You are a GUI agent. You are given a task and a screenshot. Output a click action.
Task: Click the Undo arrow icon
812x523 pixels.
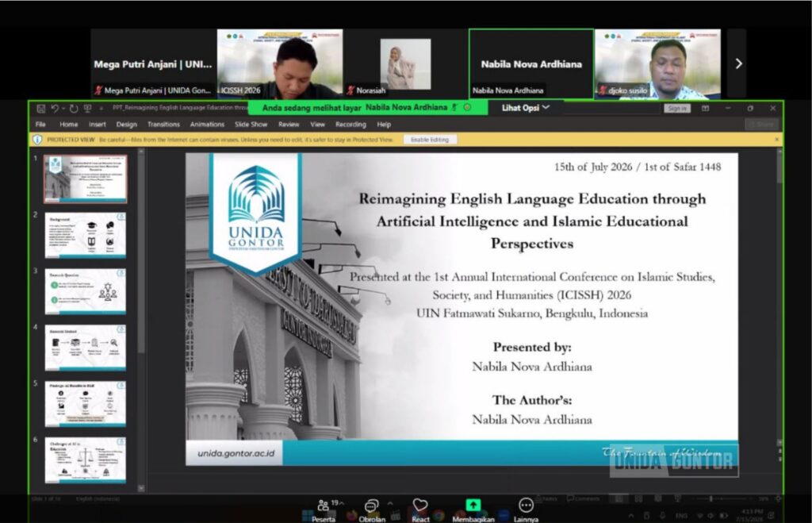click(55, 109)
